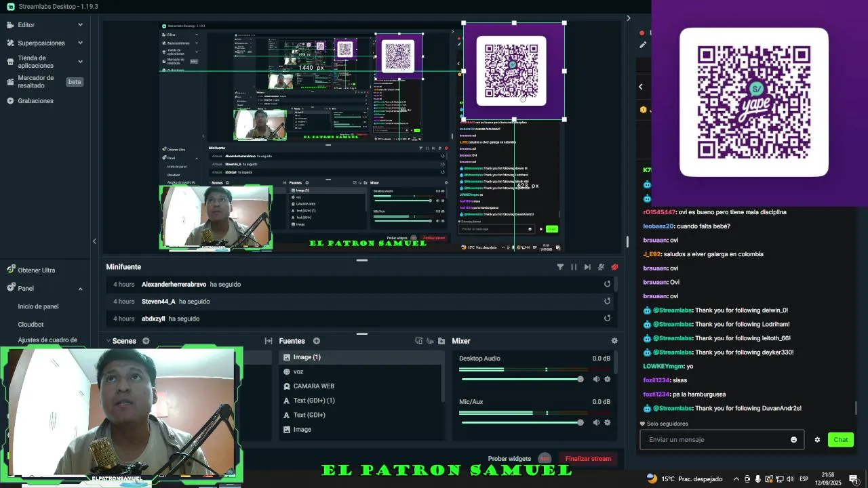Click the audio-wave icon right of Fuentes header
868x488 pixels.
[x=430, y=341]
